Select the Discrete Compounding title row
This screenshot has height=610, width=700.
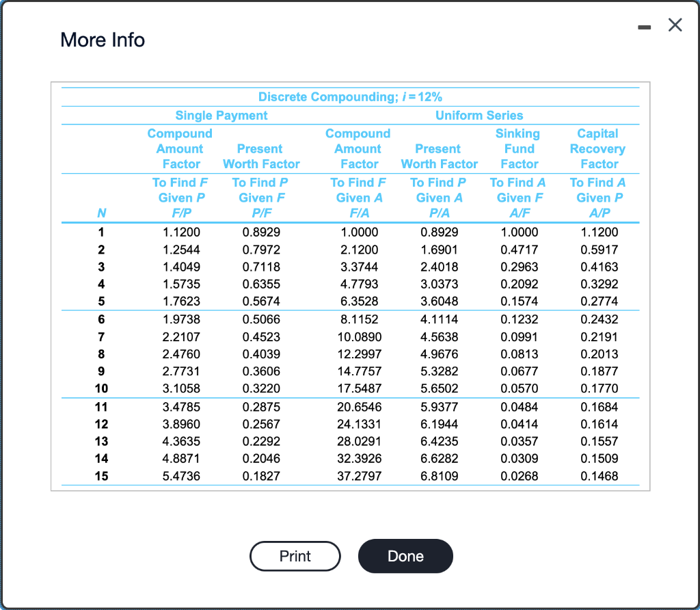[351, 97]
